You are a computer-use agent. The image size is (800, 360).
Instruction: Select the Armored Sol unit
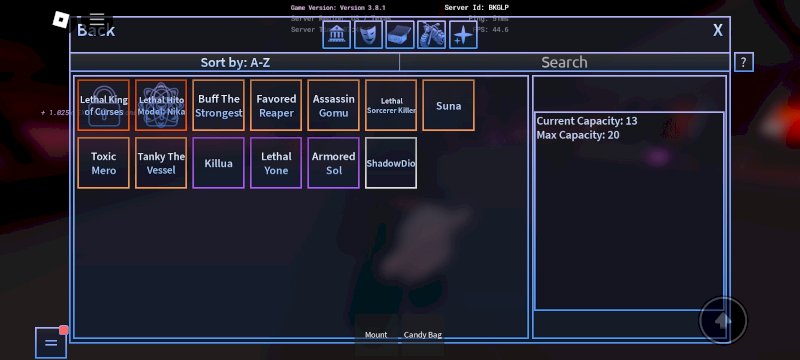tap(334, 163)
